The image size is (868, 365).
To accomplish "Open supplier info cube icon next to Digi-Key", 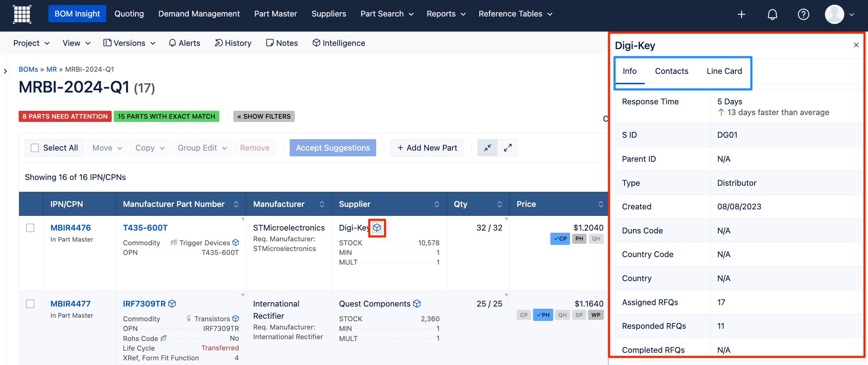I will (377, 228).
